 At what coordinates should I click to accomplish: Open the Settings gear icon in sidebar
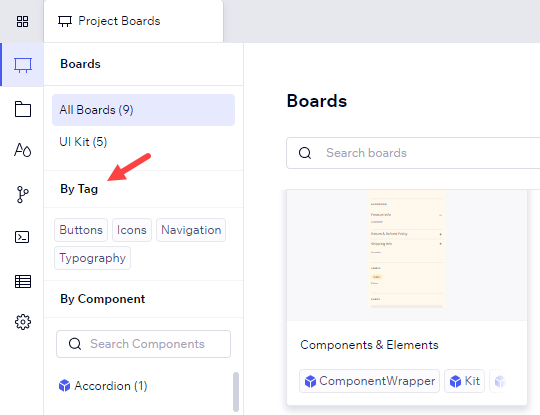click(23, 322)
